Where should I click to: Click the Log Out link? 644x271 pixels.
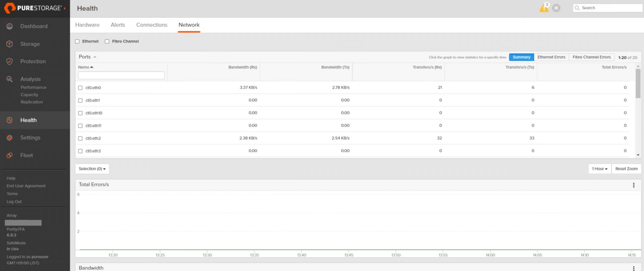pyautogui.click(x=14, y=202)
